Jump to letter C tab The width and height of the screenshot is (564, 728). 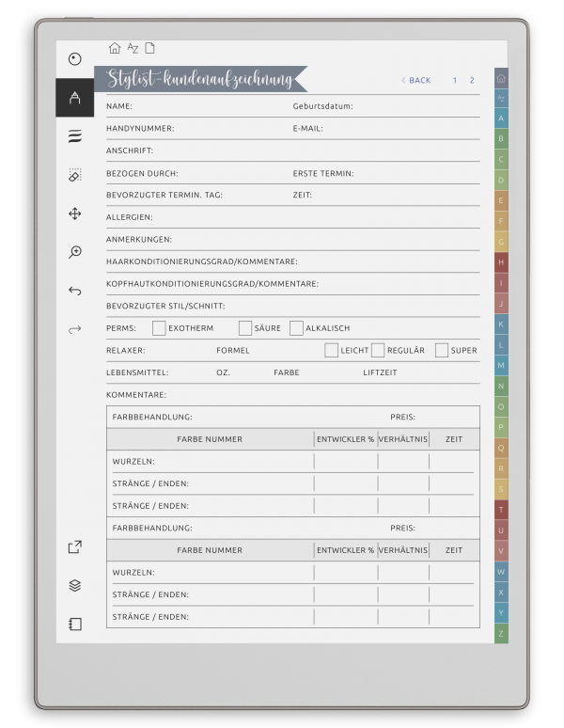tap(501, 159)
